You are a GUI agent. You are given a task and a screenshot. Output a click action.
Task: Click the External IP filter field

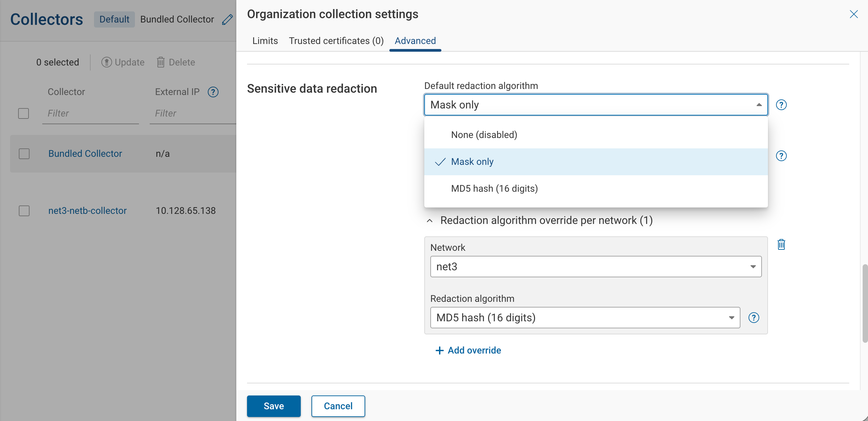point(193,113)
